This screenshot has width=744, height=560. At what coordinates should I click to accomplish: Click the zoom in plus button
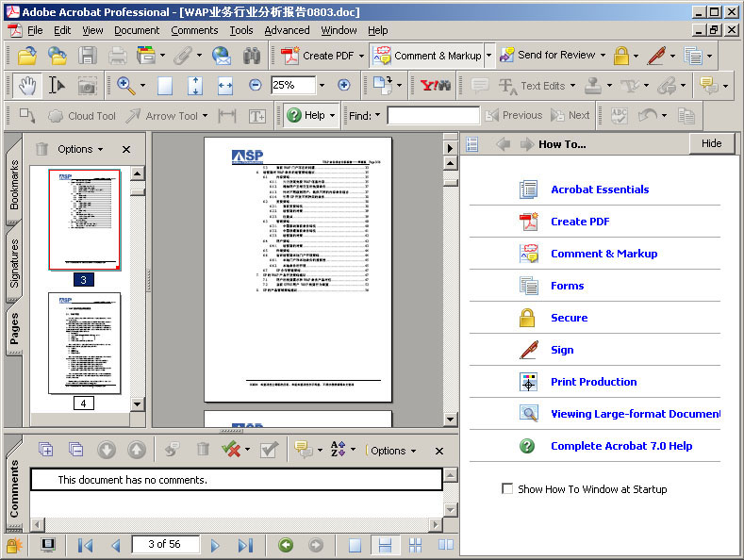[343, 85]
